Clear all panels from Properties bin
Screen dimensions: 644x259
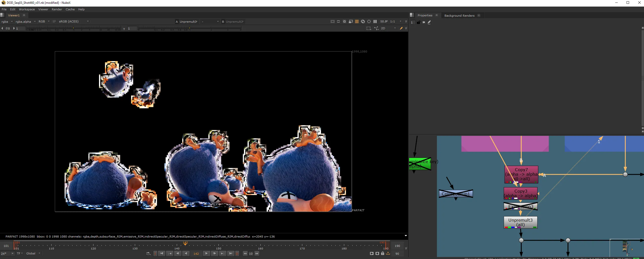tap(424, 22)
